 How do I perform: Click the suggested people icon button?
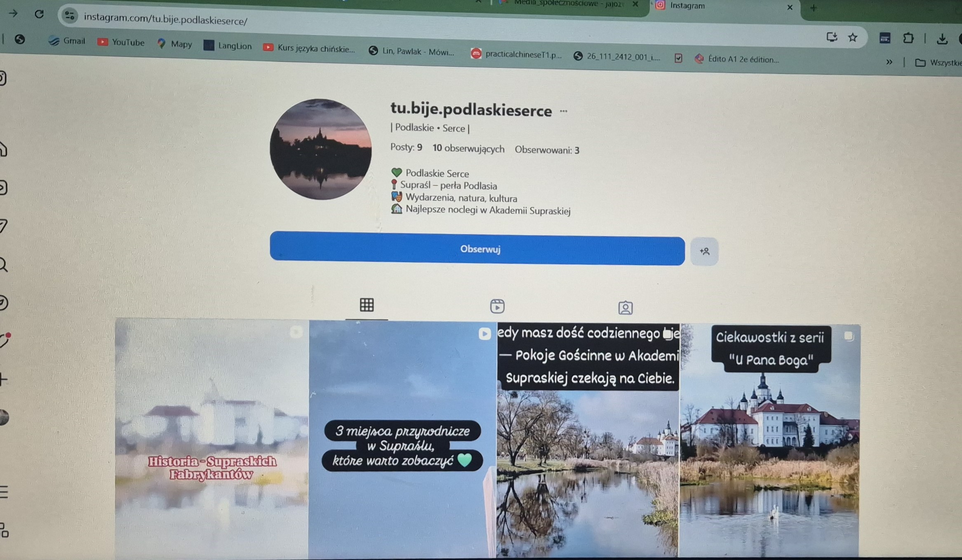(x=704, y=251)
